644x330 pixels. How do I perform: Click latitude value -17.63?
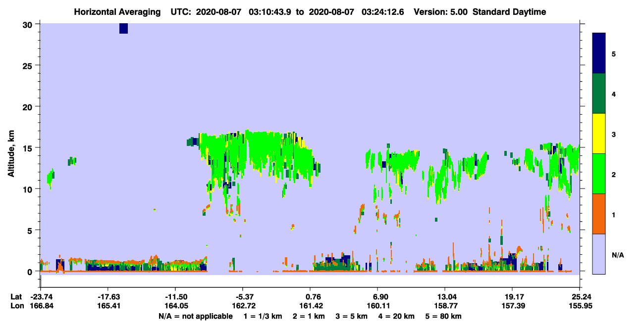click(108, 297)
